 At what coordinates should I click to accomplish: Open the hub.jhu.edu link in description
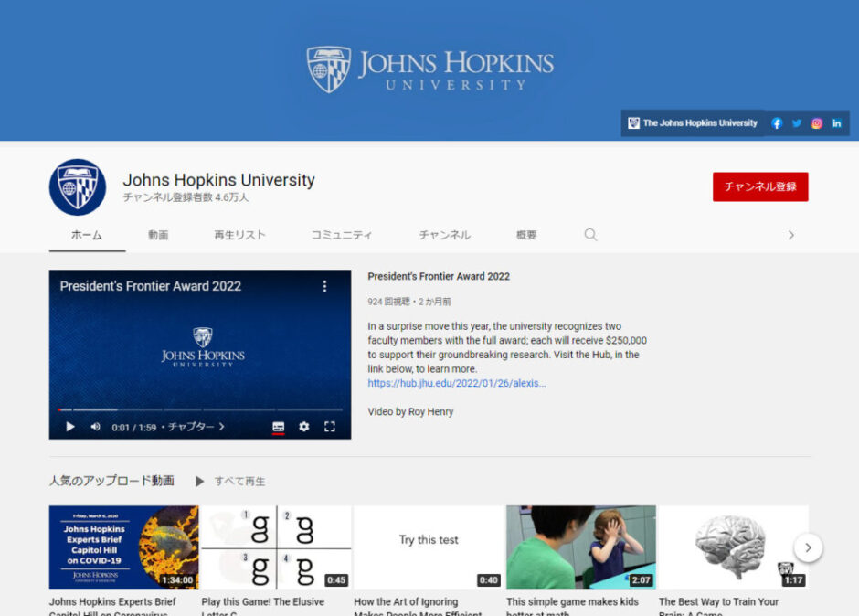[x=456, y=384]
